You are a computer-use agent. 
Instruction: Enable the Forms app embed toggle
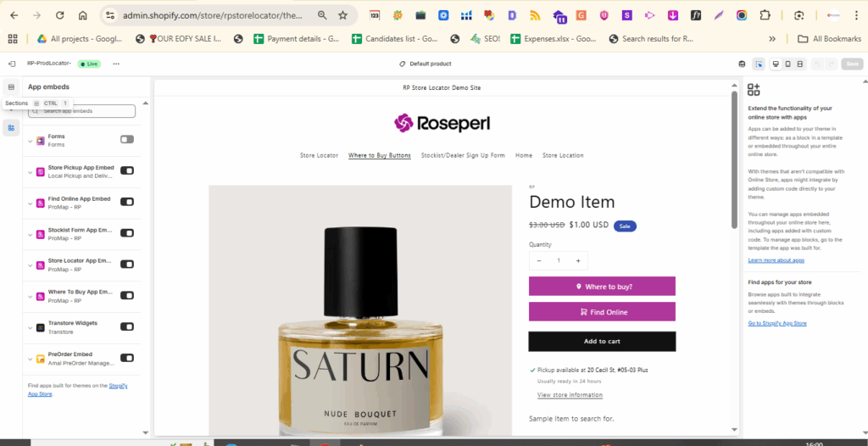127,139
